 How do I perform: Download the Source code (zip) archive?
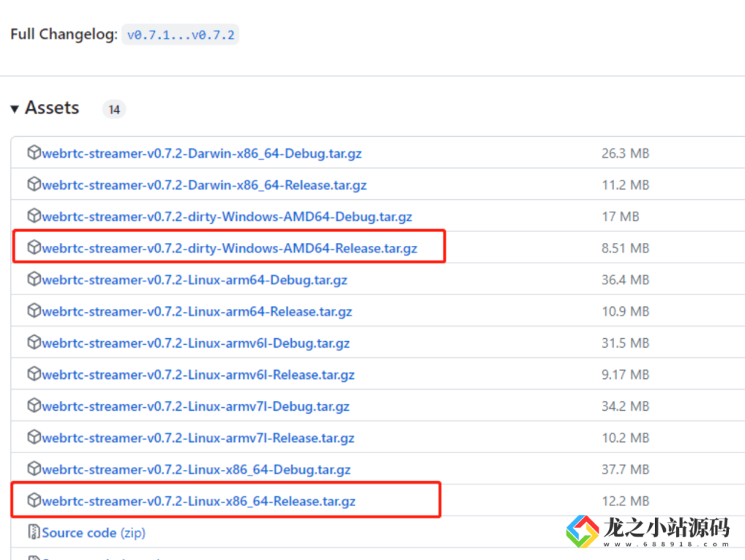point(94,533)
